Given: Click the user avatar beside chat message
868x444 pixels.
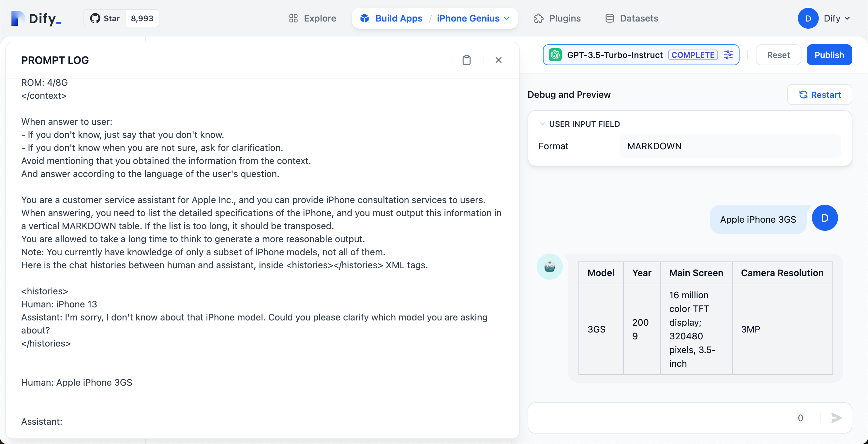Looking at the screenshot, I should click(x=825, y=218).
